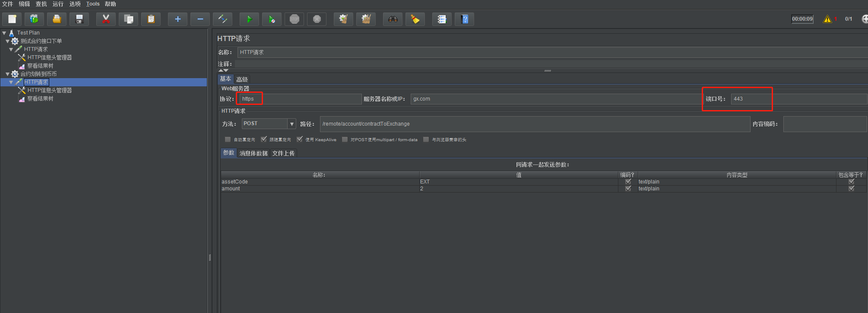Click the Clear results broom icon
The height and width of the screenshot is (313, 868).
coord(343,19)
